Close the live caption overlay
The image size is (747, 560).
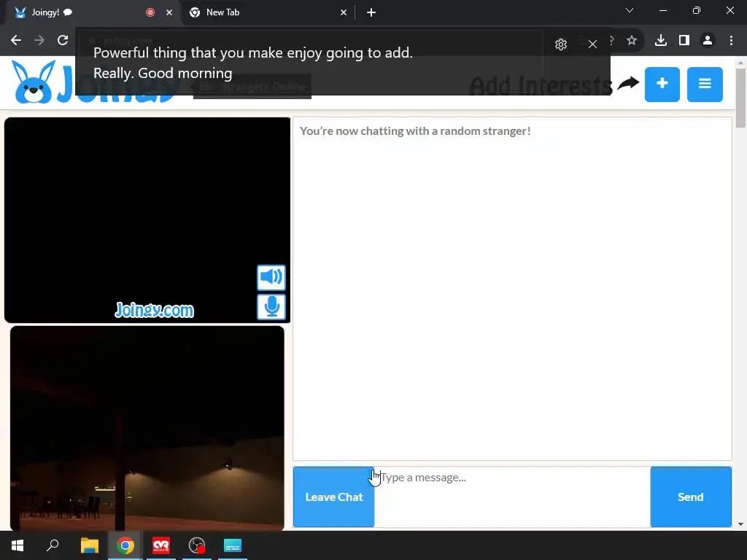[592, 44]
